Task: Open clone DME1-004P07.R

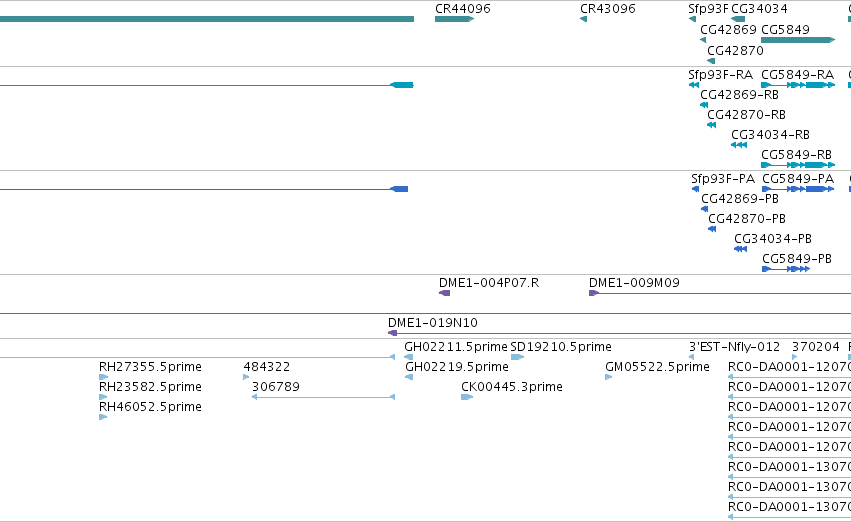Action: [489, 283]
